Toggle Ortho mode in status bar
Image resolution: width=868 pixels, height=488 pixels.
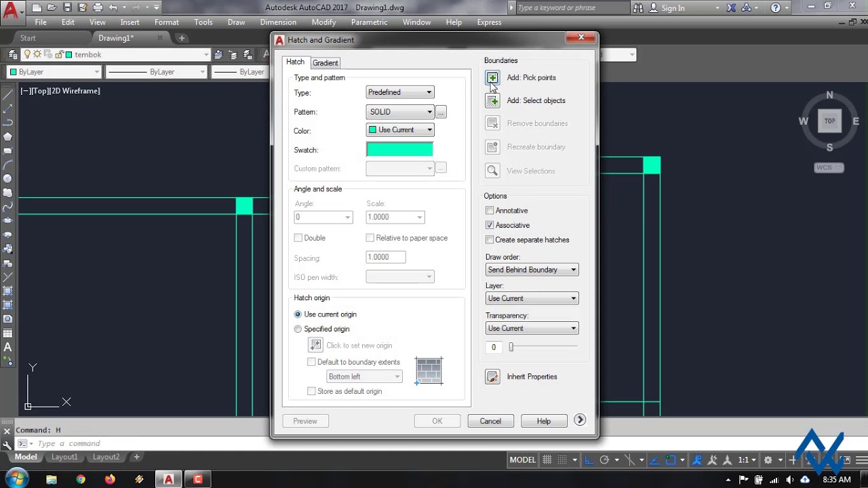pyautogui.click(x=589, y=460)
